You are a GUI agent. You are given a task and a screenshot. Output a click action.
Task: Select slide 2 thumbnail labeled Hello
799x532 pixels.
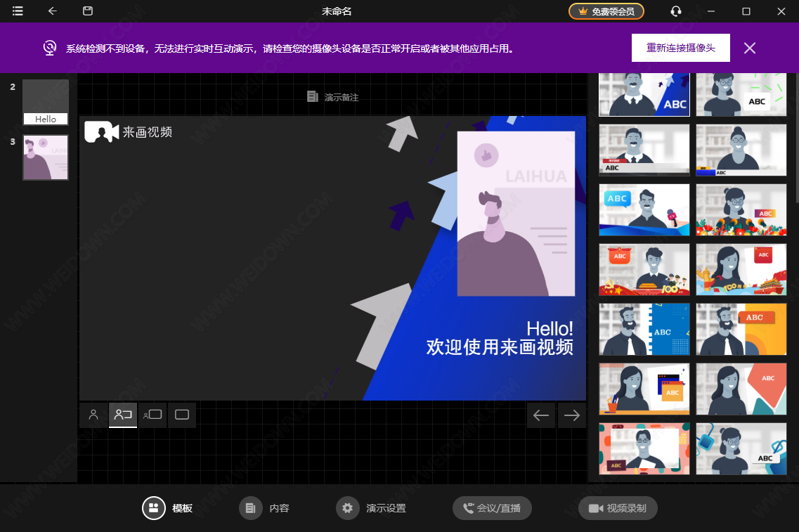tap(46, 102)
